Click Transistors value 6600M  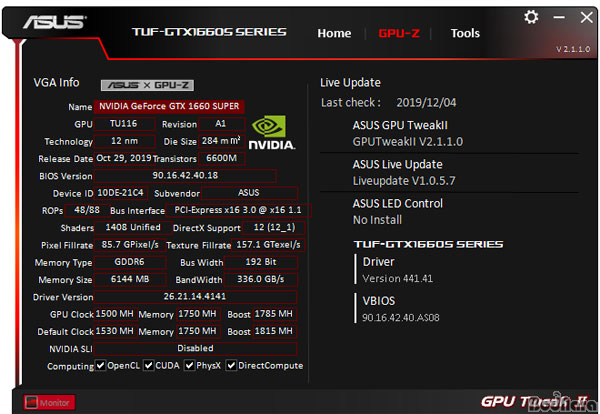pos(222,158)
